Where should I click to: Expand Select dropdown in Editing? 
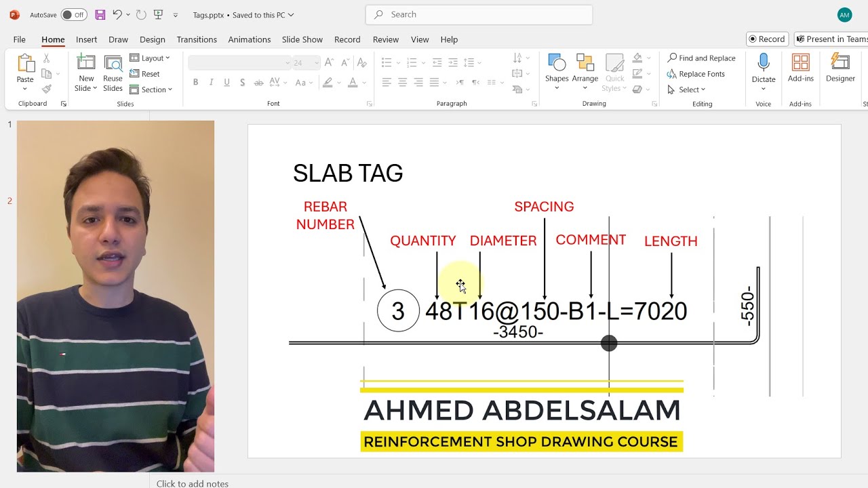pyautogui.click(x=686, y=89)
